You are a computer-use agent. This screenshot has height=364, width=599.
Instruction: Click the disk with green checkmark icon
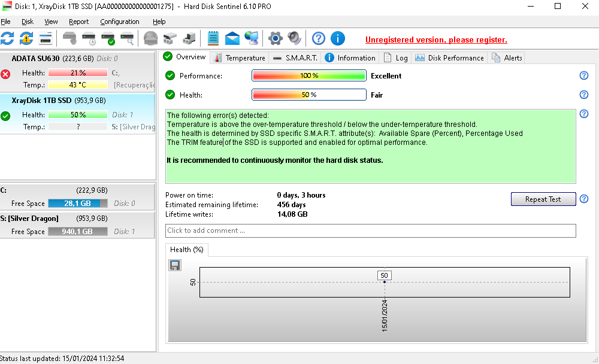coord(108,38)
